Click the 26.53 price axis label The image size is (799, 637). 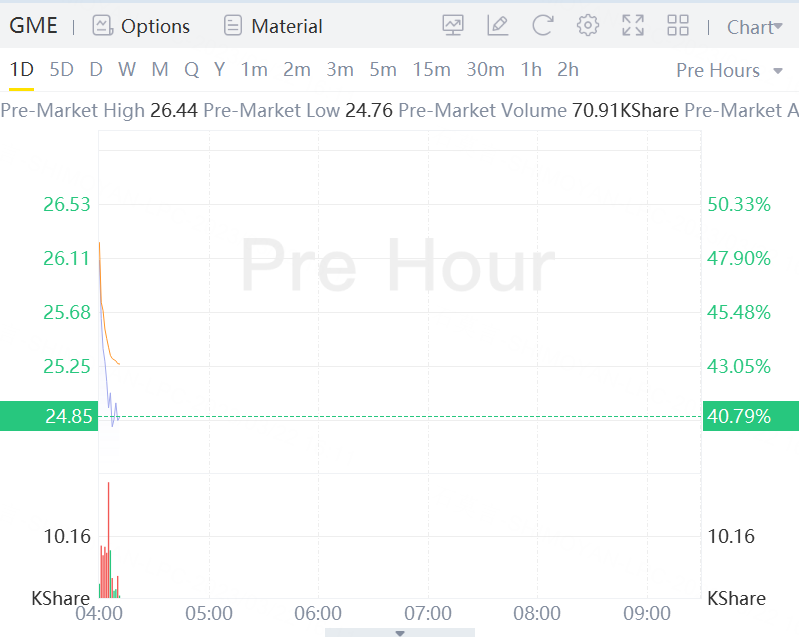67,204
